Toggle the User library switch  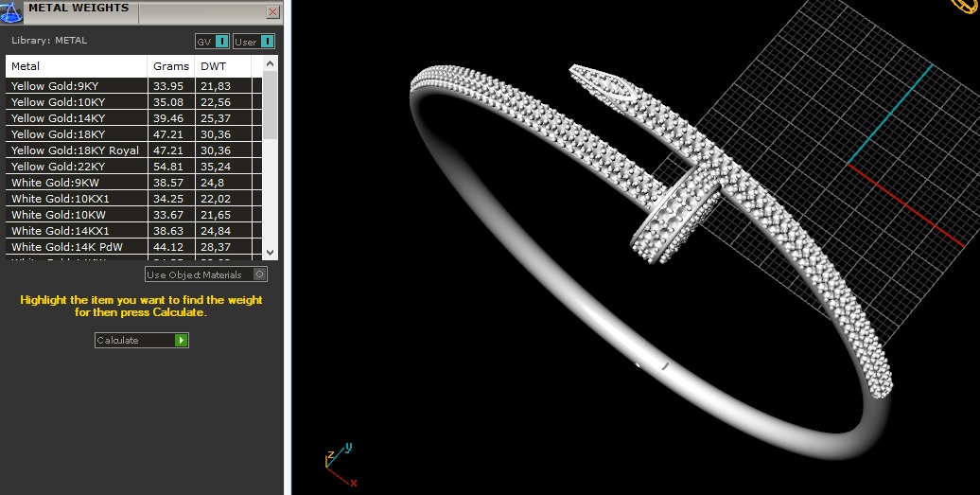coord(254,42)
